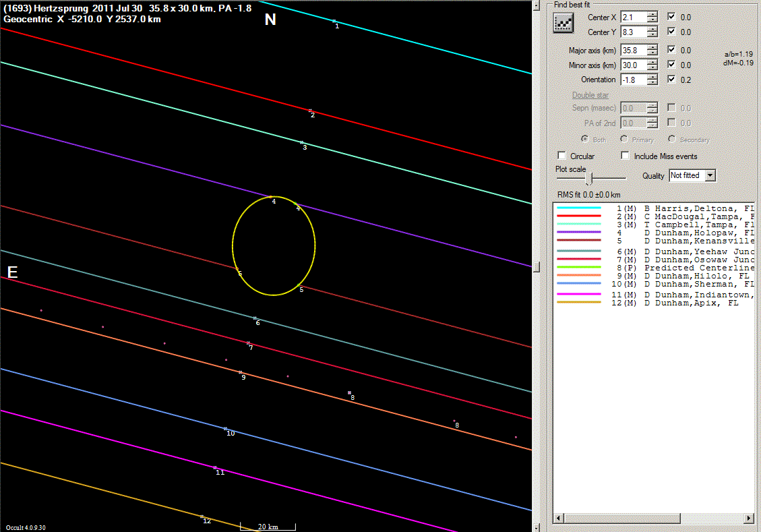The height and width of the screenshot is (532, 761).
Task: Decrease Center Y using spinner down arrow
Action: click(652, 35)
